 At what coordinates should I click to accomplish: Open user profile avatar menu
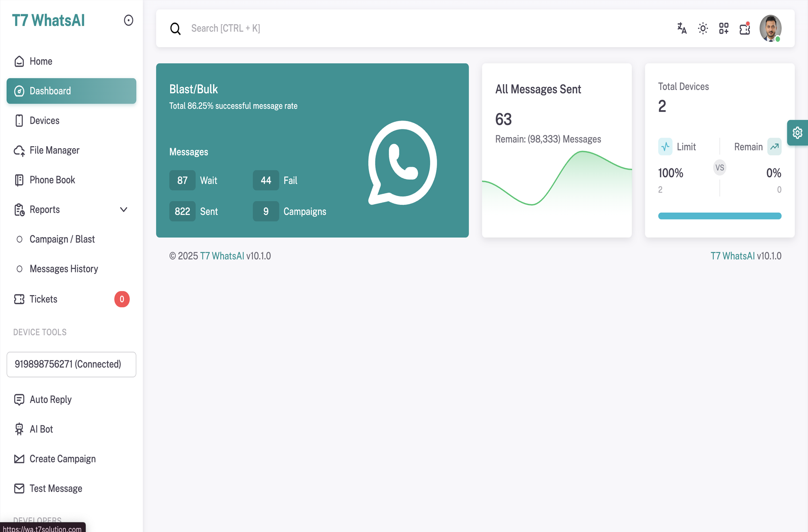[770, 29]
